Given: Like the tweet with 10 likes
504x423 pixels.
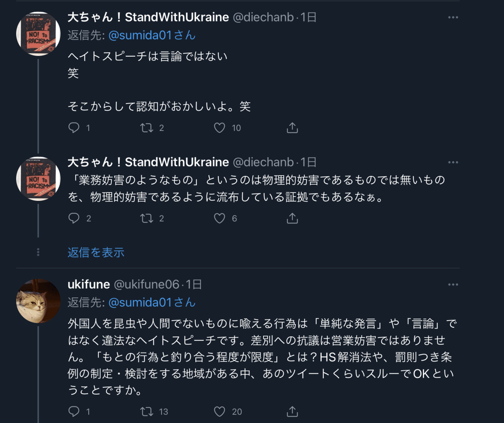Looking at the screenshot, I should (x=220, y=128).
